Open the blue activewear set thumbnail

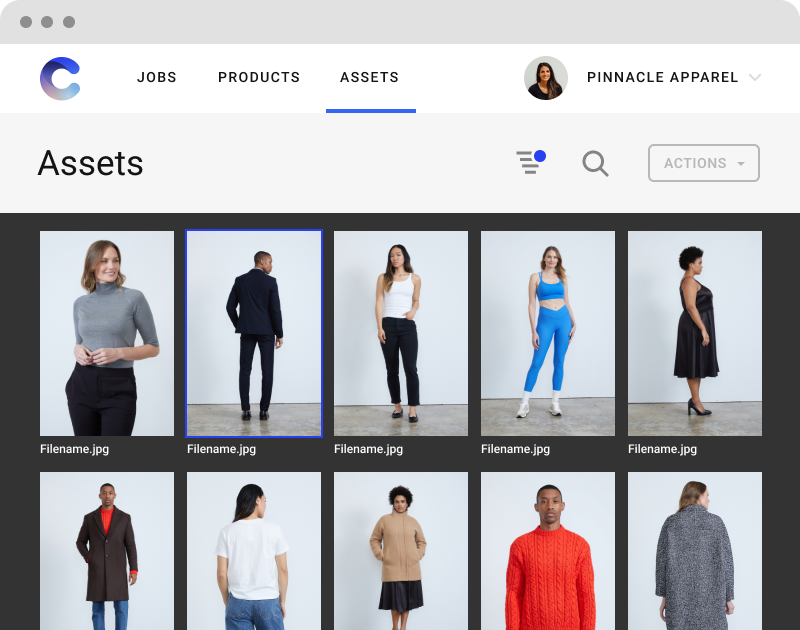tap(548, 333)
